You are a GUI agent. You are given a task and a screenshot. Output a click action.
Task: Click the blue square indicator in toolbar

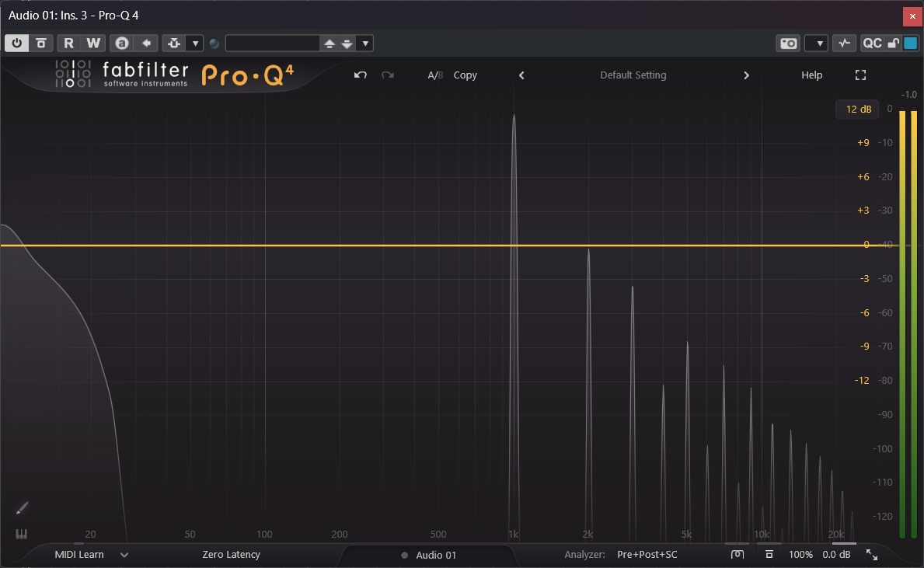click(911, 43)
